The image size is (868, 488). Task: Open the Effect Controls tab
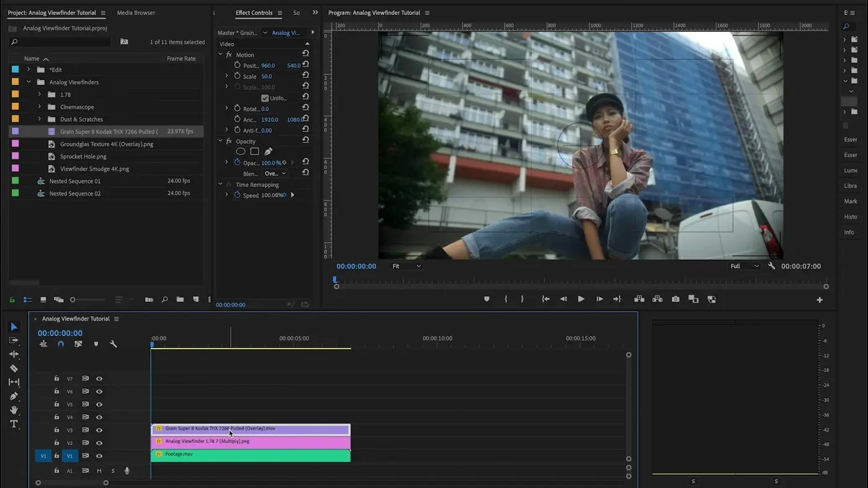254,12
